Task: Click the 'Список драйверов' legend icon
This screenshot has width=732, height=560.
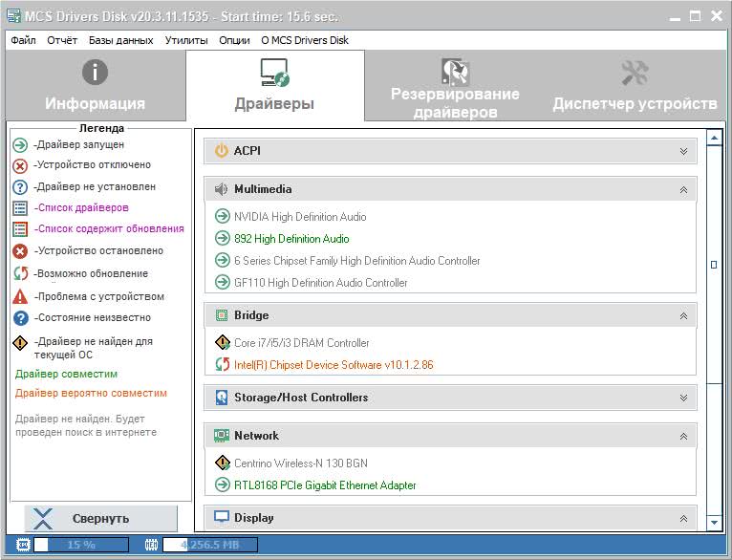Action: coord(20,208)
